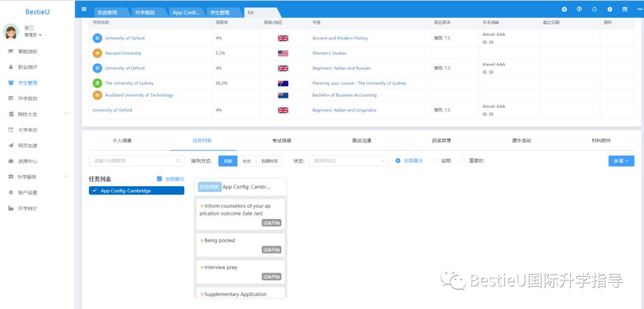
Task: Open Auckland University of Technology link
Action: tap(139, 95)
